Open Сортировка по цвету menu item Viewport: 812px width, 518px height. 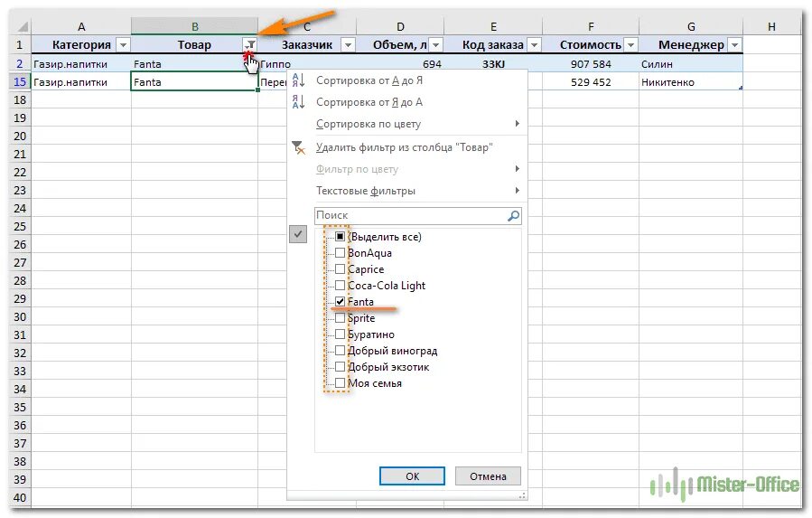[x=407, y=124]
